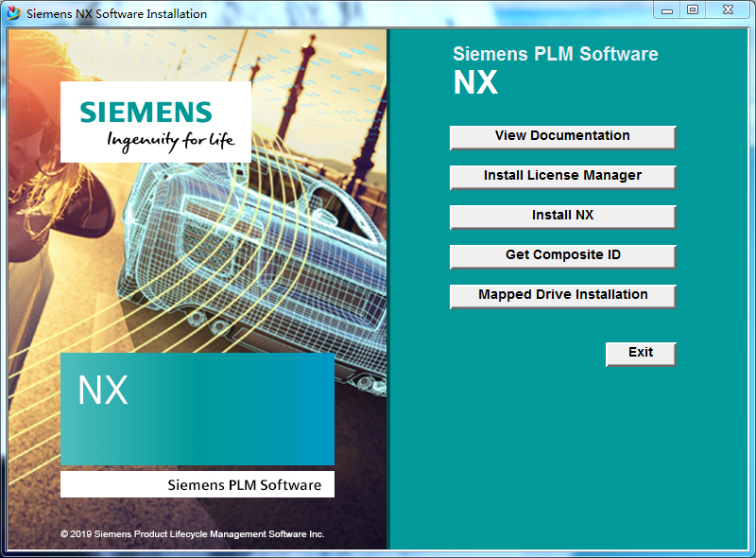
Task: Click the Siemens Ingenuity for life logo
Action: click(156, 122)
